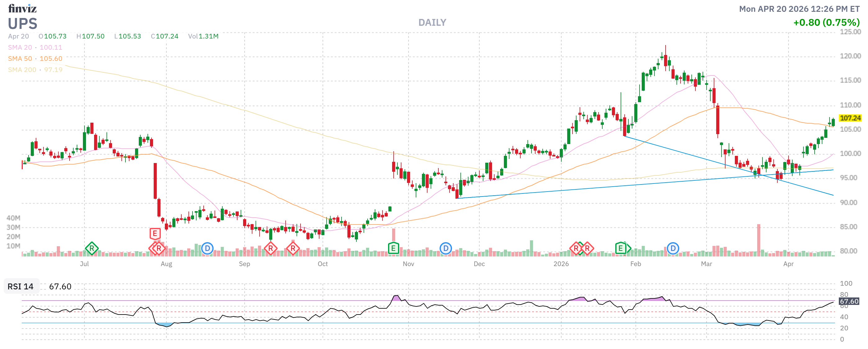Select the SMA 50 indicator label

(20, 59)
